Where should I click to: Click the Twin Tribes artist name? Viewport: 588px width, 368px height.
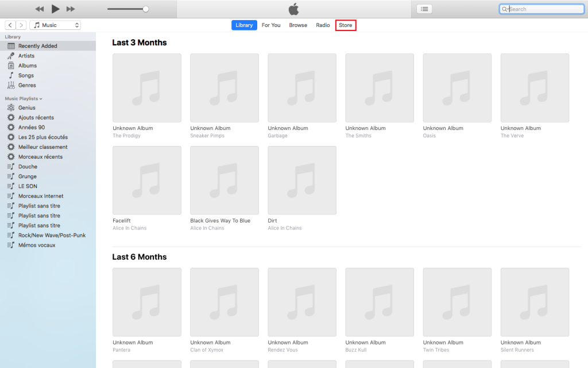click(x=436, y=350)
